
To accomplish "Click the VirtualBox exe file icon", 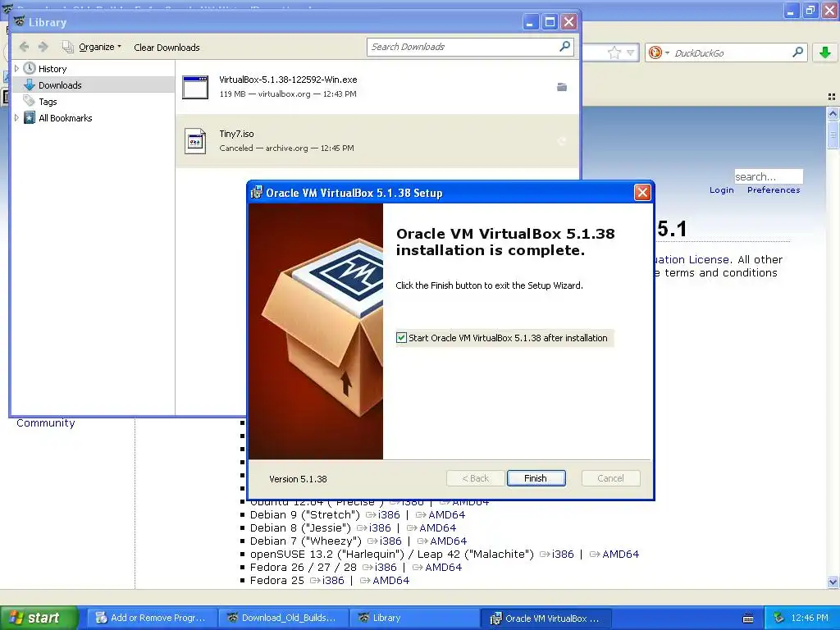I will tap(195, 87).
